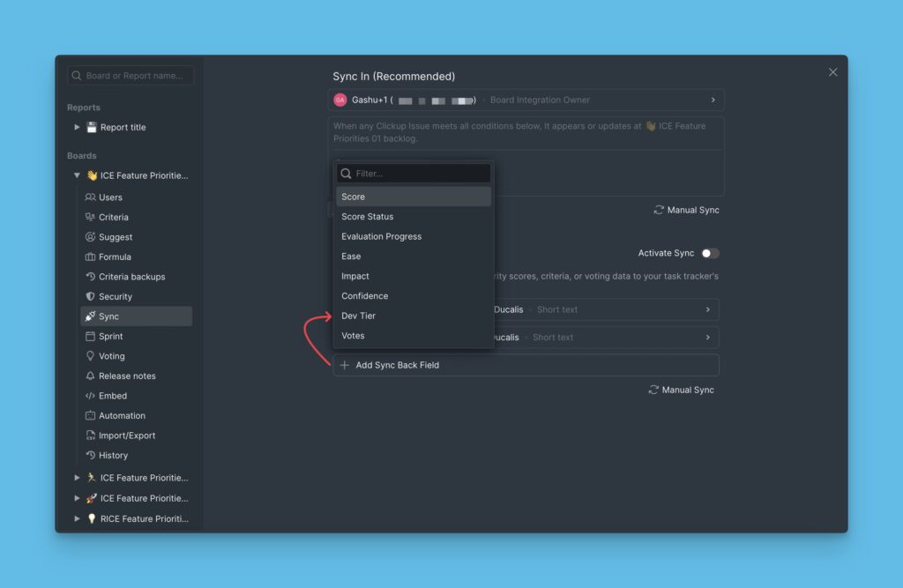Select Score from the field list

pos(413,196)
